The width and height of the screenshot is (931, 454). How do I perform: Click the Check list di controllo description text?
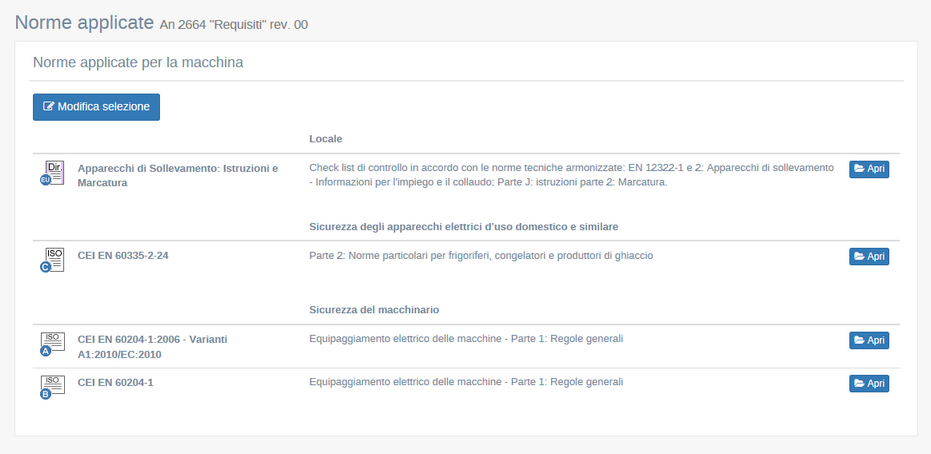click(571, 175)
